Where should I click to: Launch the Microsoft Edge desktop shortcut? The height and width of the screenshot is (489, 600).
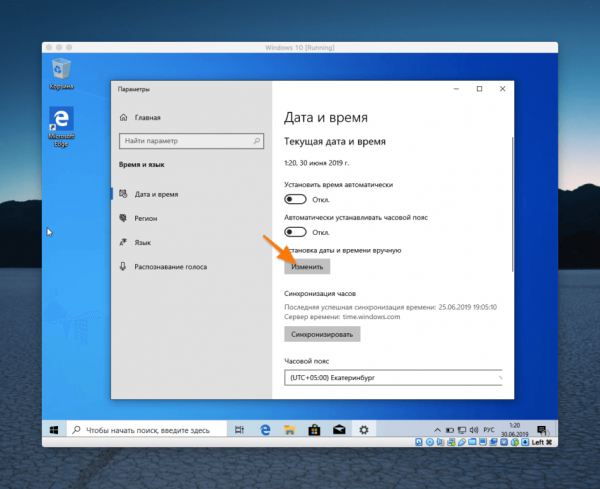pos(61,127)
